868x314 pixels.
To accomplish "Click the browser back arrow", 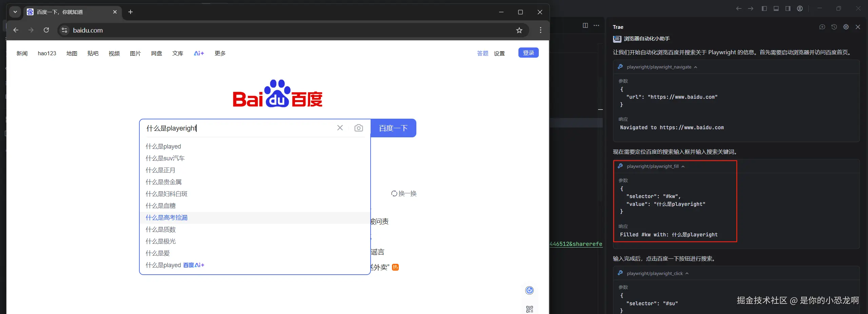I will click(16, 30).
